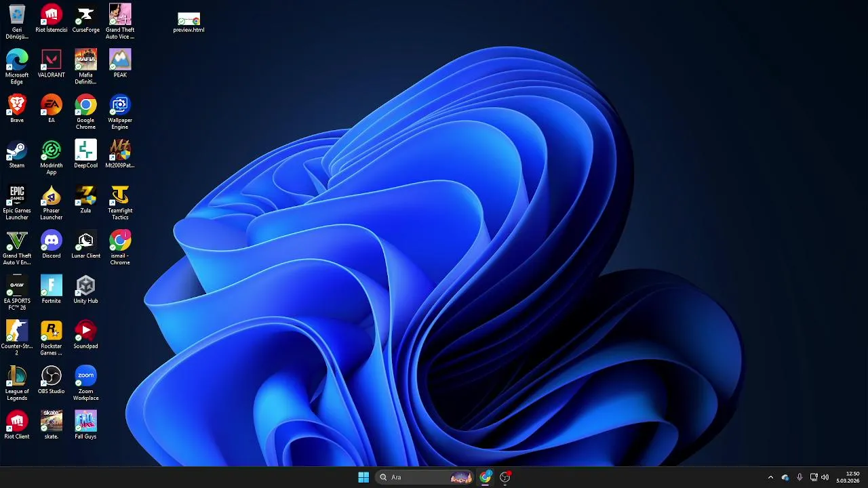
Task: Select the EA SPORTS FC 26 icon
Action: click(17, 293)
